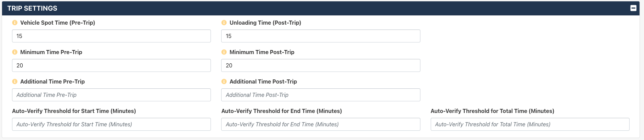
Task: Click the Additional Time Post-Trip input box
Action: (x=321, y=95)
